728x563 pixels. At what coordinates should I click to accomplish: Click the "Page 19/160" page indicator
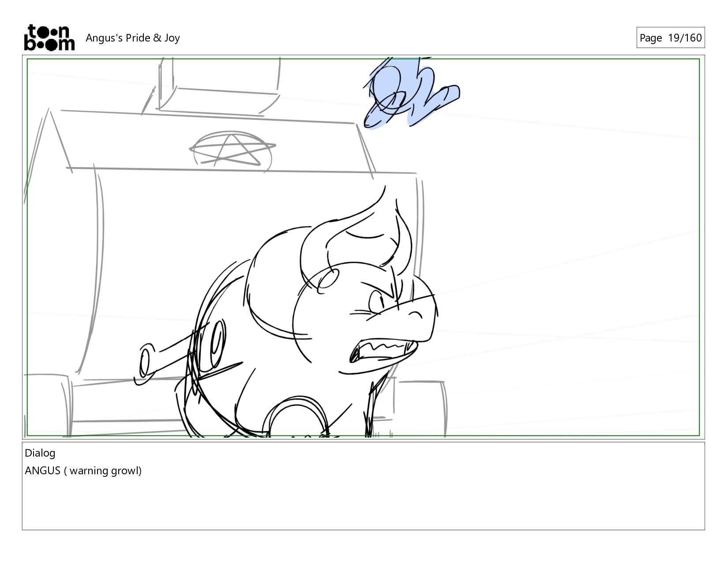(670, 38)
